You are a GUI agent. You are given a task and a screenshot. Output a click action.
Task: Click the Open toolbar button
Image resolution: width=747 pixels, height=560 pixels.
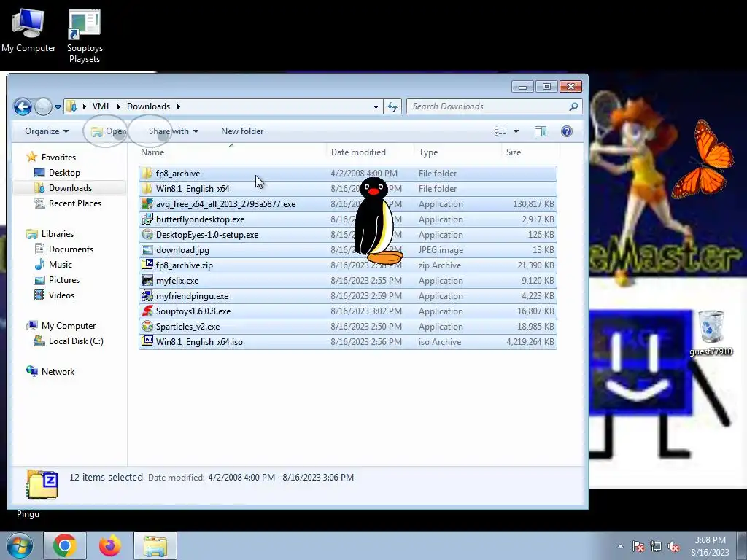coord(109,131)
